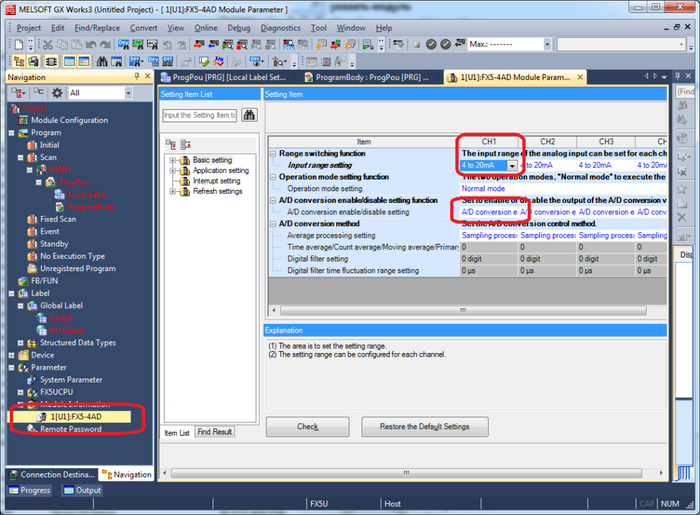
Task: Switch to the ProgramBody : ProgPou tab
Action: coord(368,77)
